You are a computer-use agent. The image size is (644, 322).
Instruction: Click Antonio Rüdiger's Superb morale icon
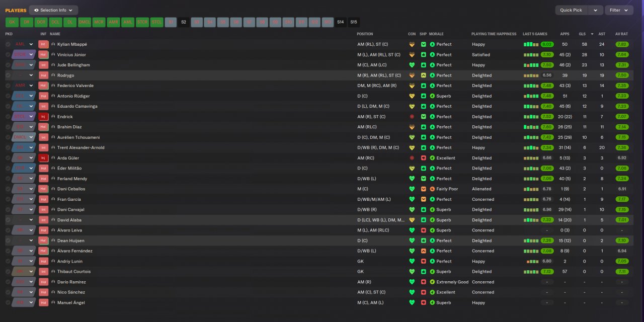(432, 96)
